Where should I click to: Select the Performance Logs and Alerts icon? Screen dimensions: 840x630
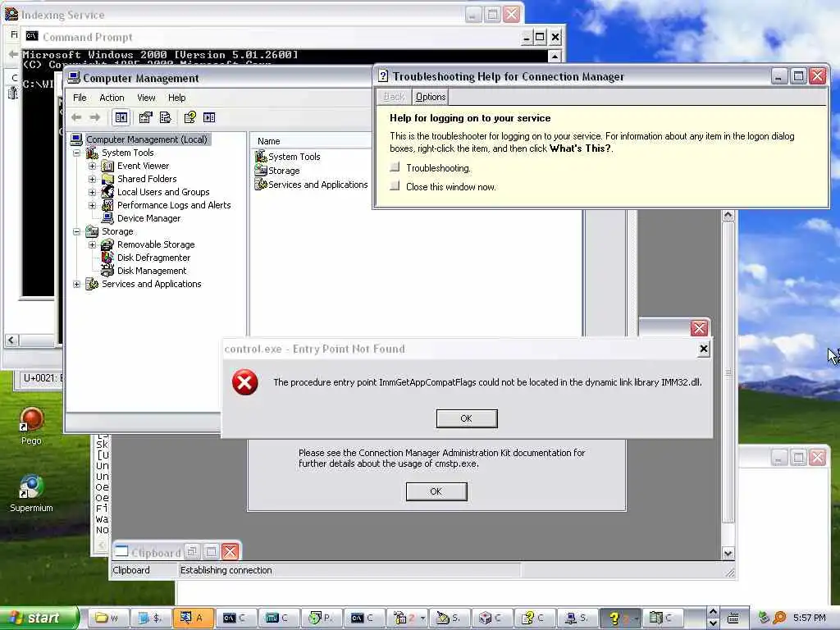tap(107, 205)
